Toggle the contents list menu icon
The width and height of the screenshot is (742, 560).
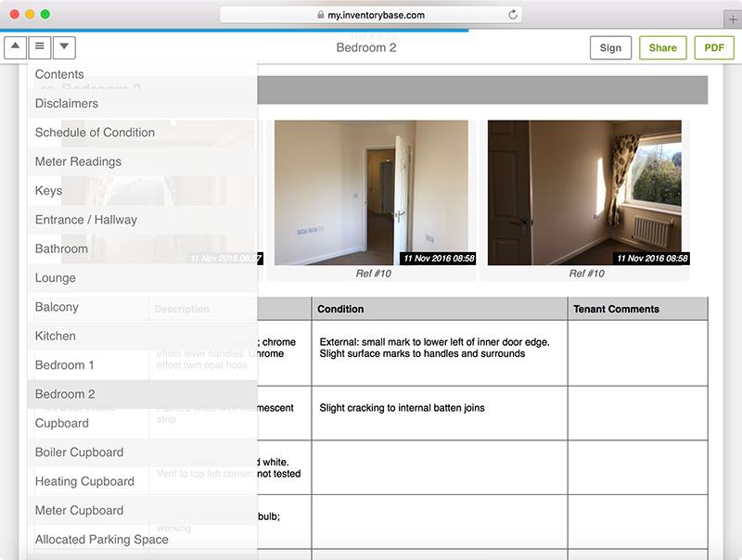40,47
